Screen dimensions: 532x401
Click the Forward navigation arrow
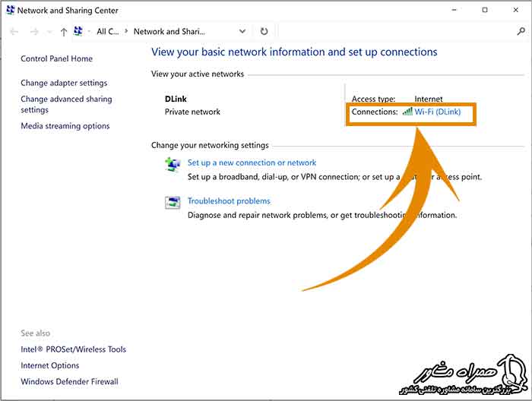click(34, 32)
